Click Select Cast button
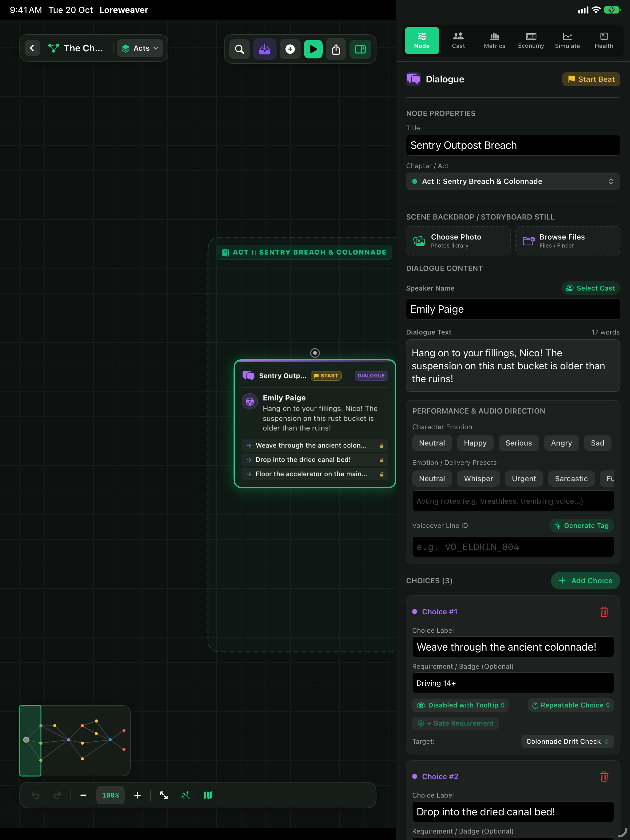The width and height of the screenshot is (630, 840). pyautogui.click(x=591, y=288)
